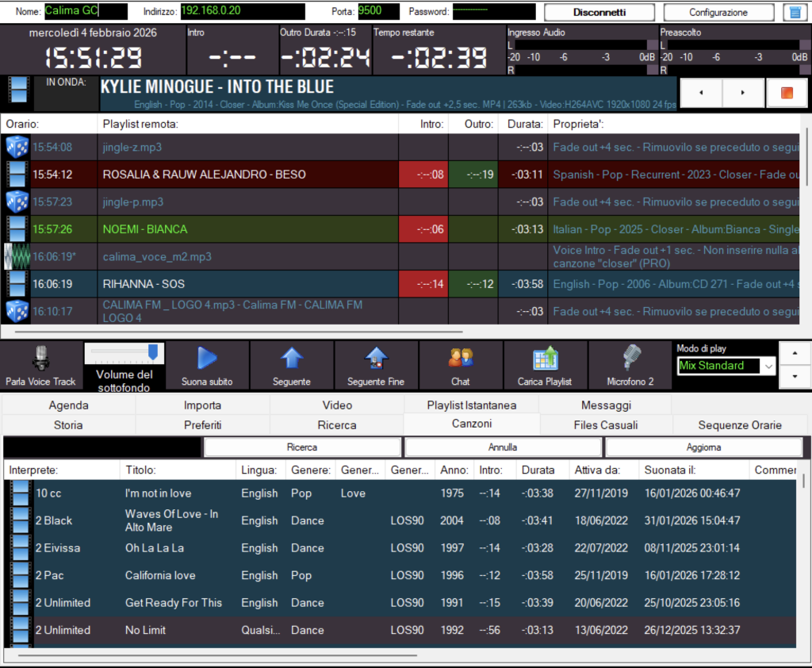Click the Disconnetti button
This screenshot has height=668, width=812.
[x=599, y=13]
